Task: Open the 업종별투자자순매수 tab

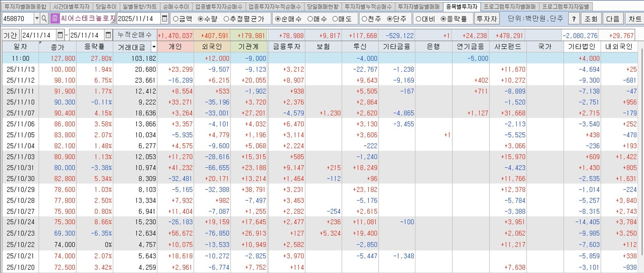Action: coord(219,7)
